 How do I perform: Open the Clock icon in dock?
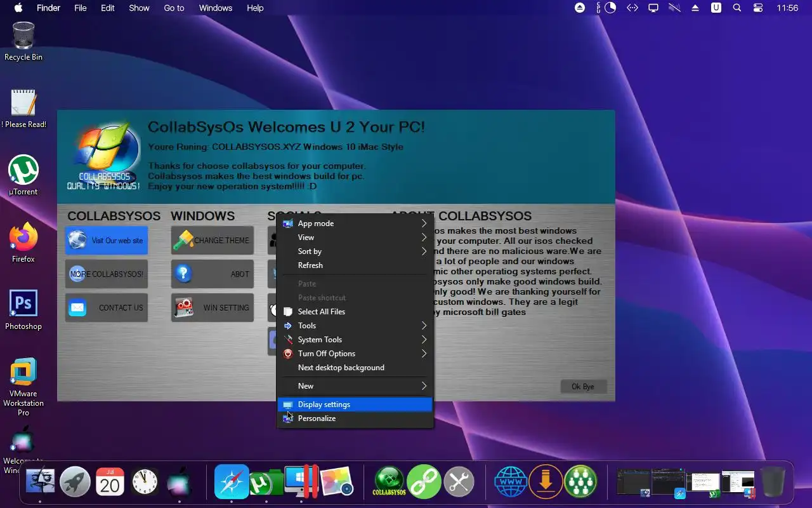click(145, 483)
